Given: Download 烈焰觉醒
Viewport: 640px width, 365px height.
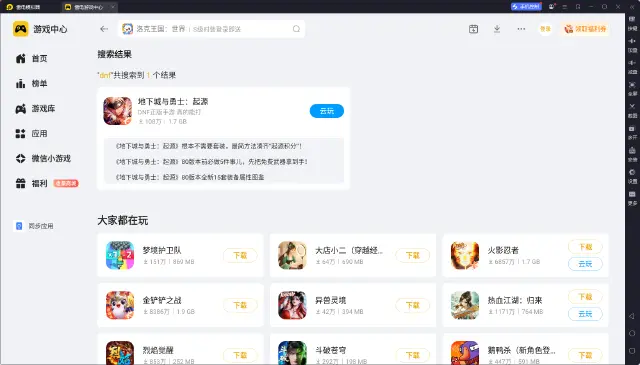Looking at the screenshot, I should pyautogui.click(x=240, y=355).
